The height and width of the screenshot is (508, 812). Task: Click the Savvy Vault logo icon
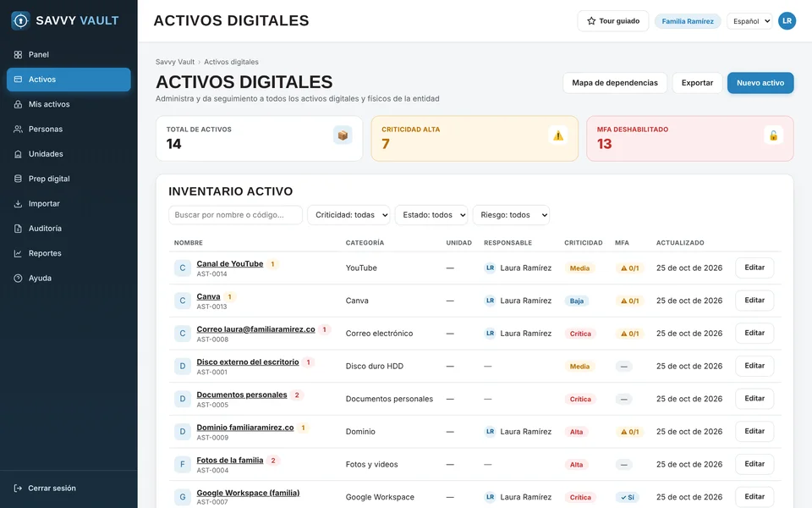pyautogui.click(x=20, y=20)
